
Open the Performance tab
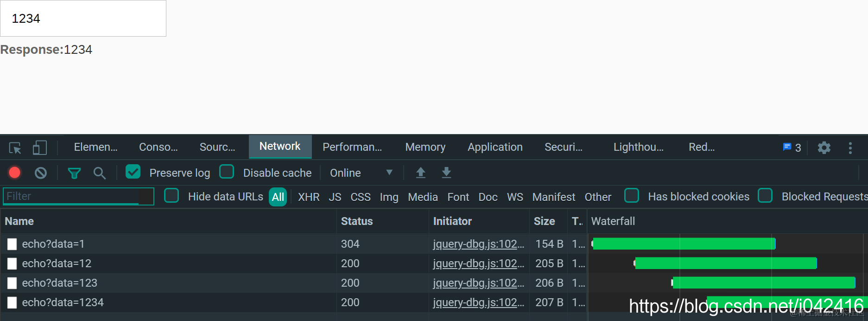(352, 147)
